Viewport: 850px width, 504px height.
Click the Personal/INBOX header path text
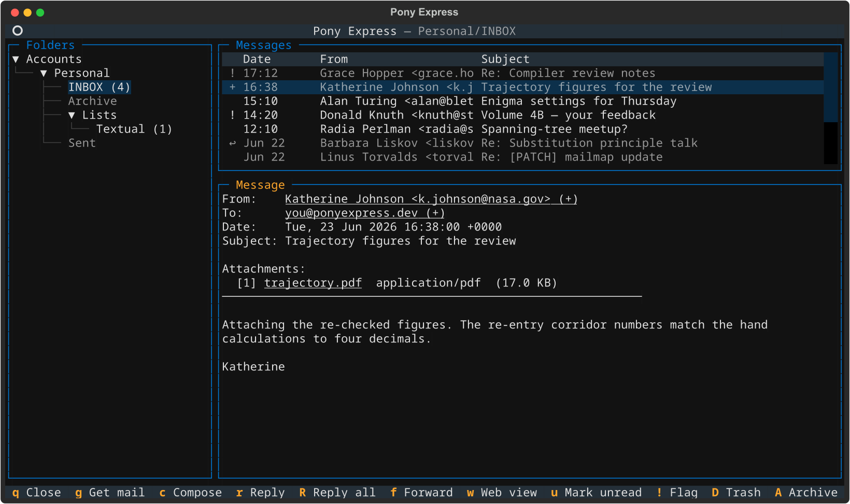point(467,32)
